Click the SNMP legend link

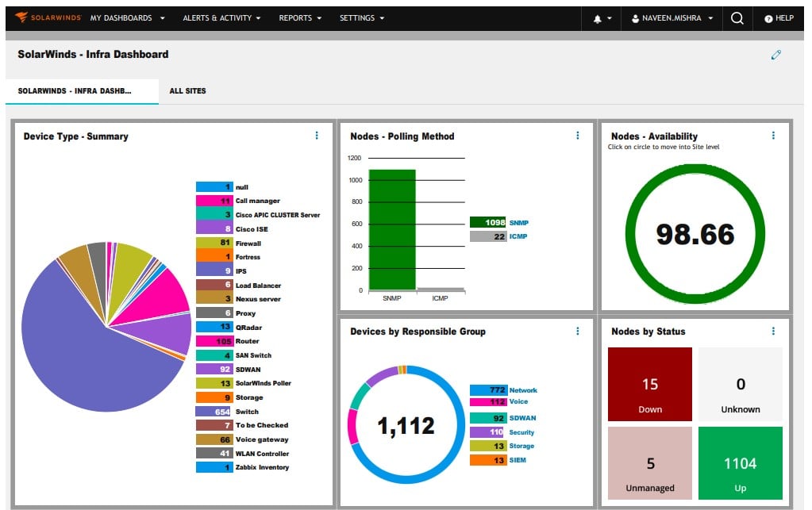pyautogui.click(x=519, y=223)
